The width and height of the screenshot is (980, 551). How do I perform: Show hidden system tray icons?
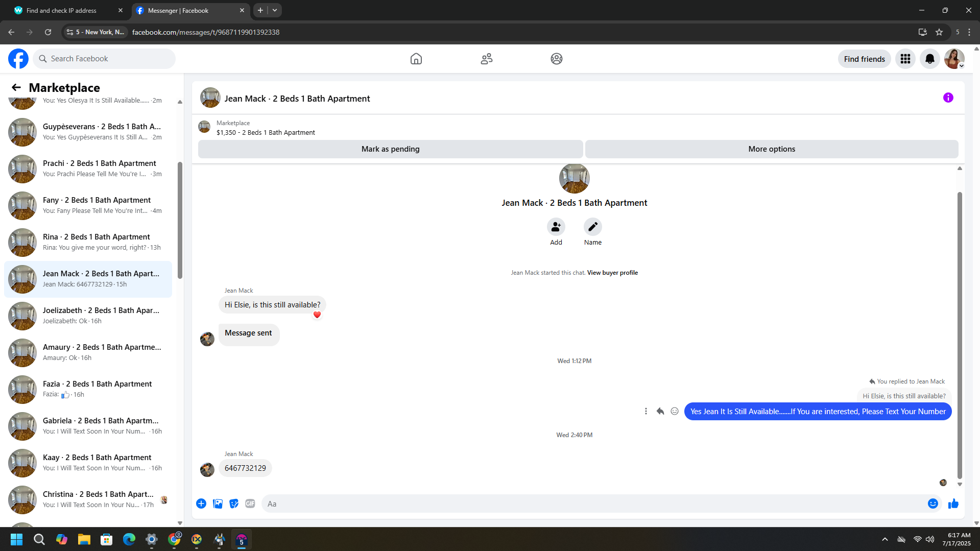(x=885, y=539)
